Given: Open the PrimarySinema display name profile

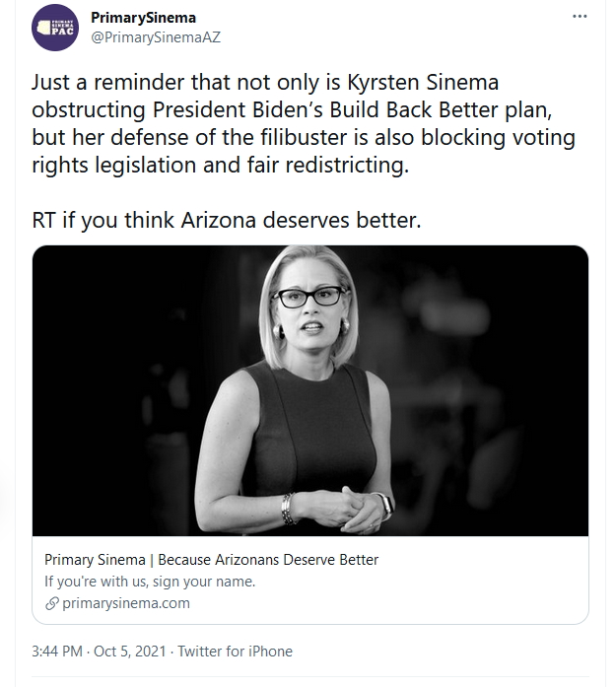Looking at the screenshot, I should (x=143, y=18).
